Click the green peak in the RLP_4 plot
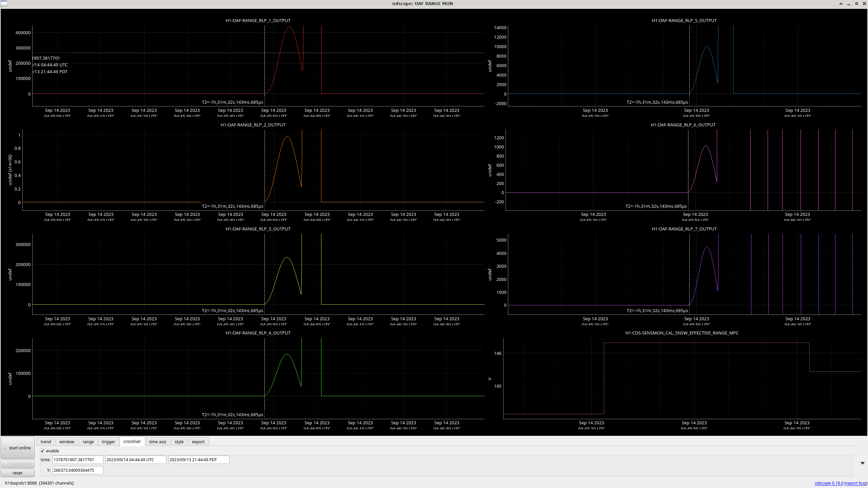The height and width of the screenshot is (488, 868). click(287, 354)
